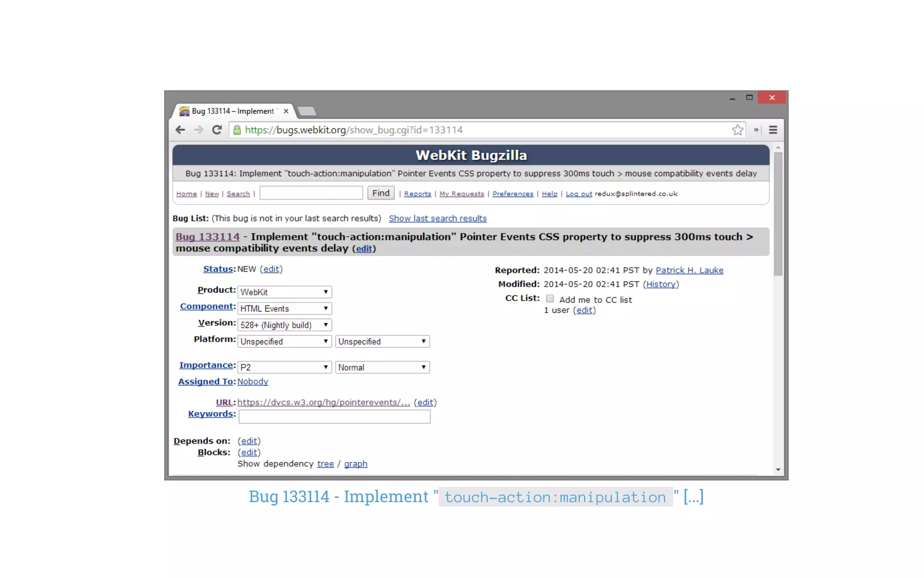The height and width of the screenshot is (578, 924).
Task: Open the second Platform dropdown (OS)
Action: (x=383, y=341)
